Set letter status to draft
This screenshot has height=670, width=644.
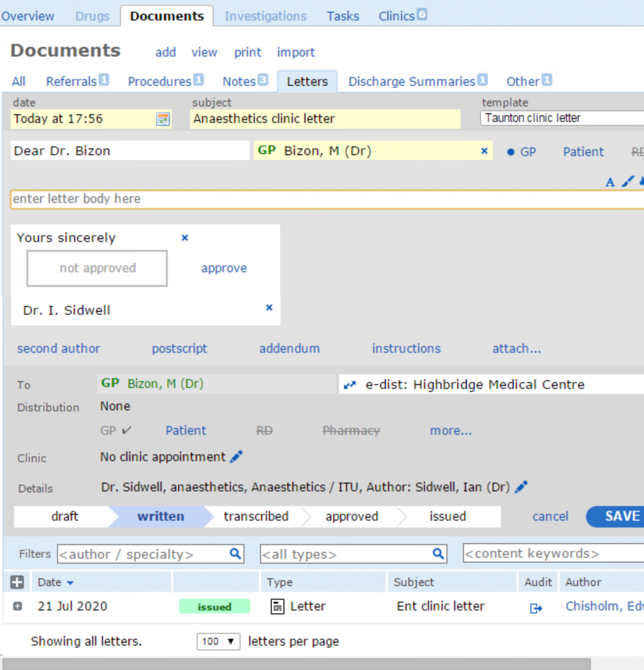coord(64,516)
